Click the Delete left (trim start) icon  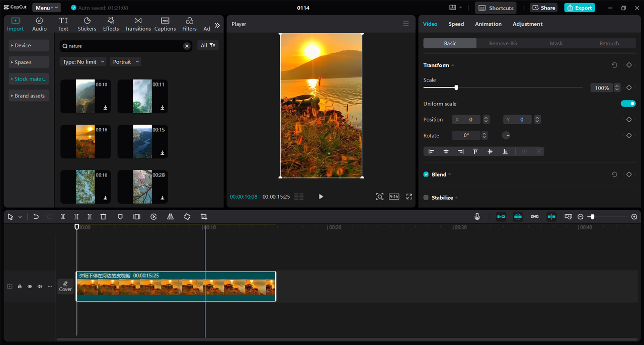point(76,217)
